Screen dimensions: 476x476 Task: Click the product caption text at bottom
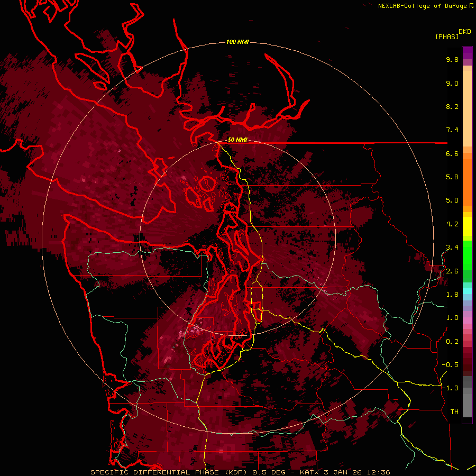click(x=240, y=472)
